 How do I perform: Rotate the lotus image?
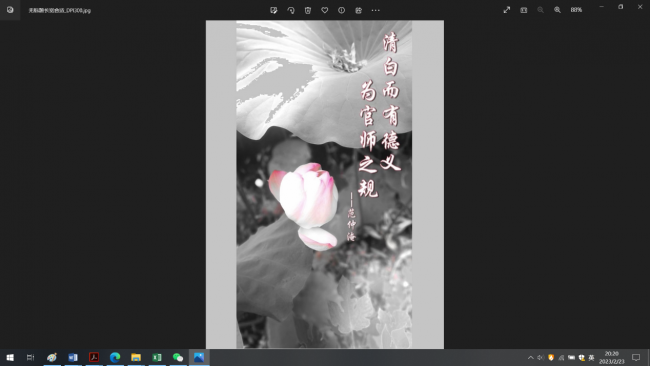291,10
